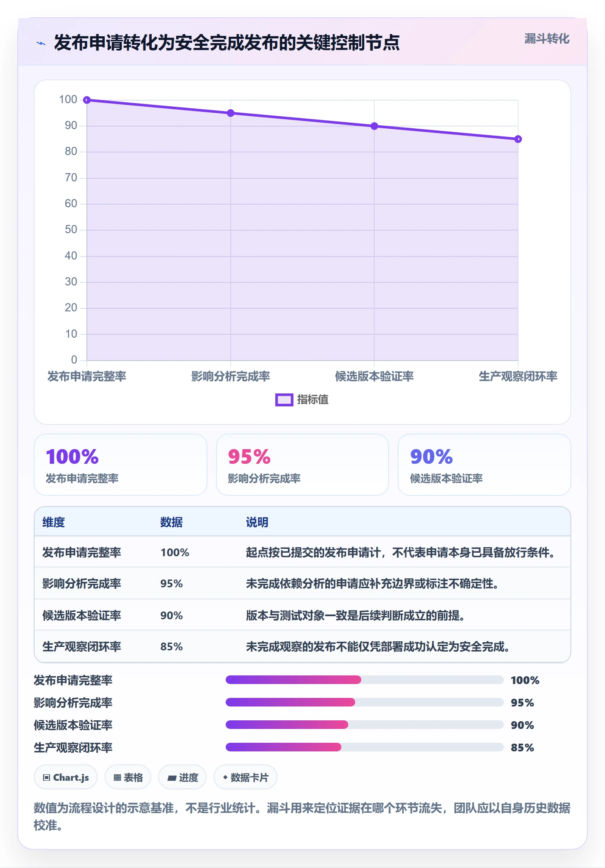The width and height of the screenshot is (605, 868).
Task: Click the lightning icon beside the title
Action: click(x=41, y=43)
